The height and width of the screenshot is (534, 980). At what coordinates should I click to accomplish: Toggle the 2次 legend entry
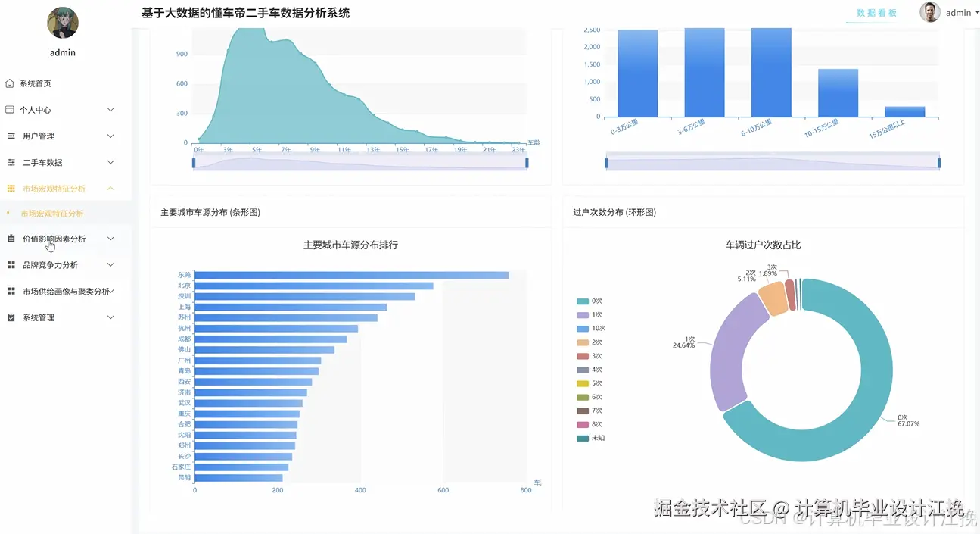[590, 342]
